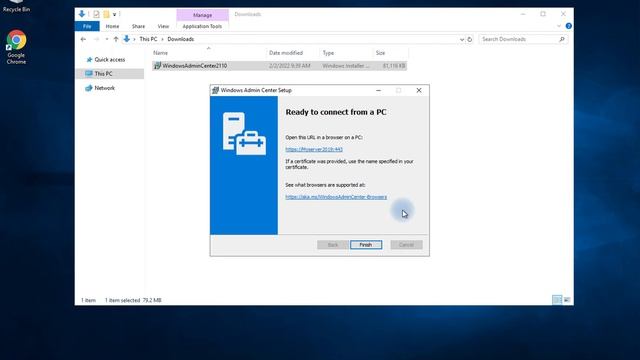Switch to details view layout icon

click(557, 300)
